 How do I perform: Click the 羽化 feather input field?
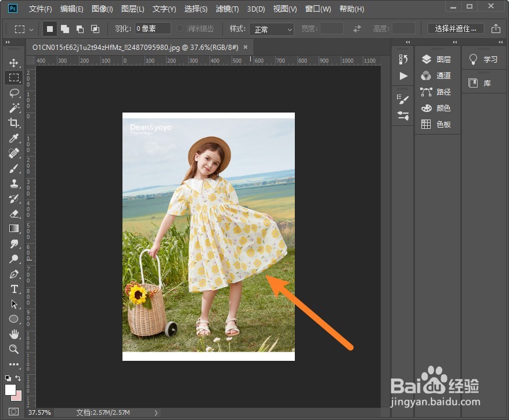click(x=153, y=28)
